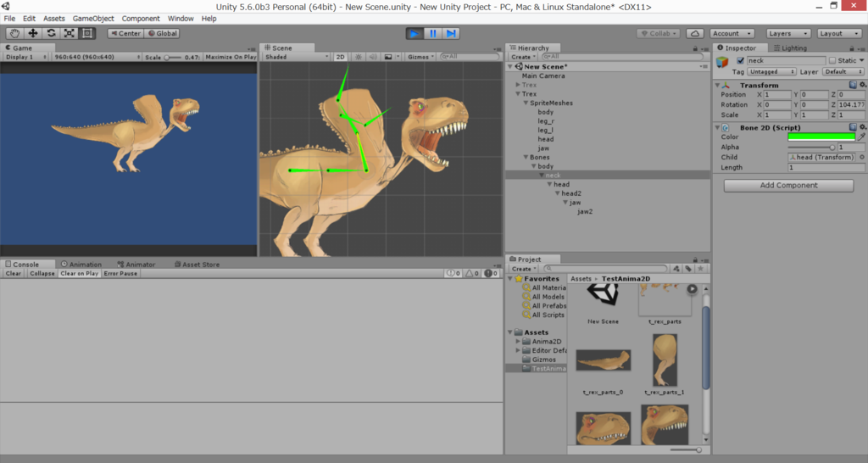Click the console info message counter
868x463 pixels.
[x=453, y=274]
